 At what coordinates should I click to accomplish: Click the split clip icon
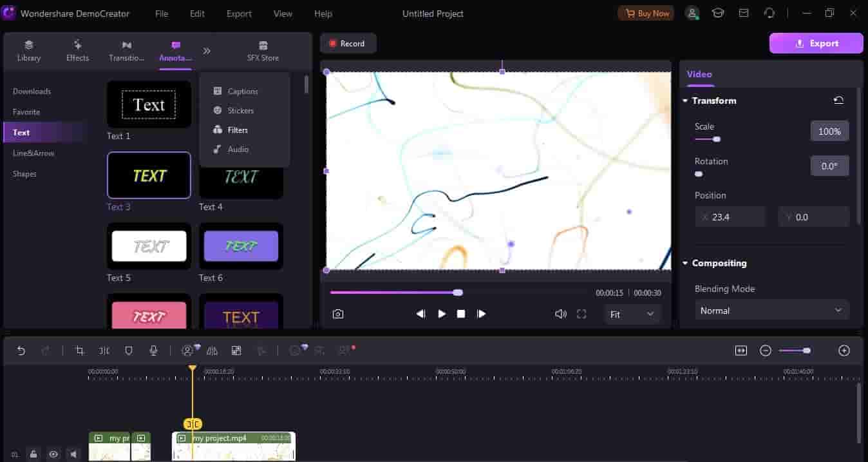tap(104, 351)
